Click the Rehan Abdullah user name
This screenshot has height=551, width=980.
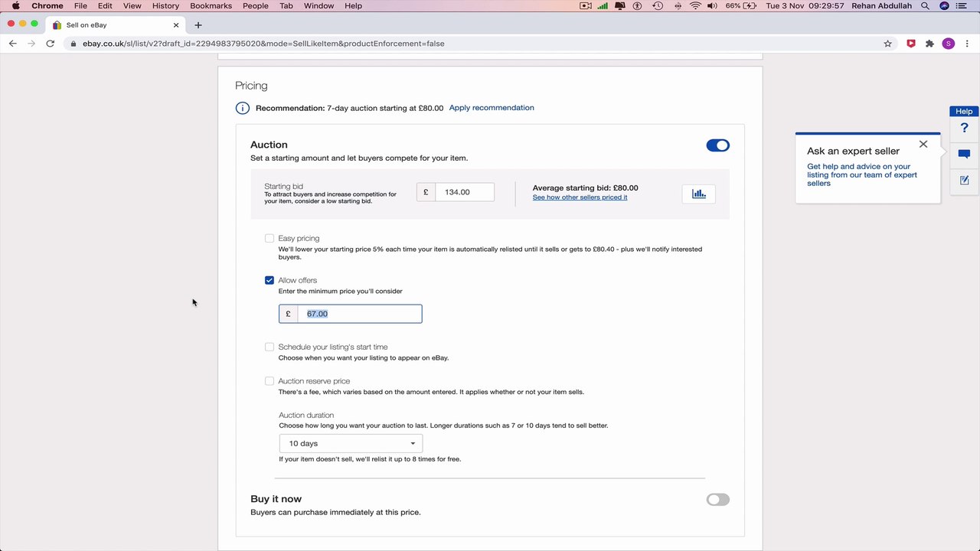pyautogui.click(x=881, y=5)
